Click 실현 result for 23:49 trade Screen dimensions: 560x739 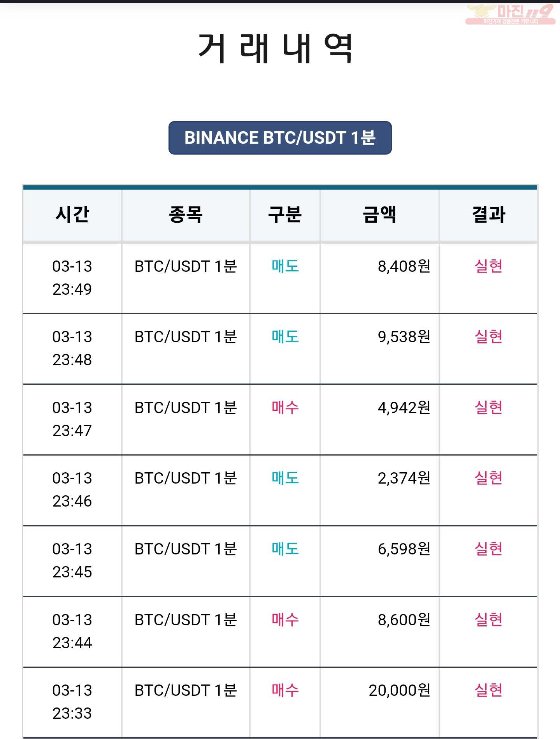point(488,266)
